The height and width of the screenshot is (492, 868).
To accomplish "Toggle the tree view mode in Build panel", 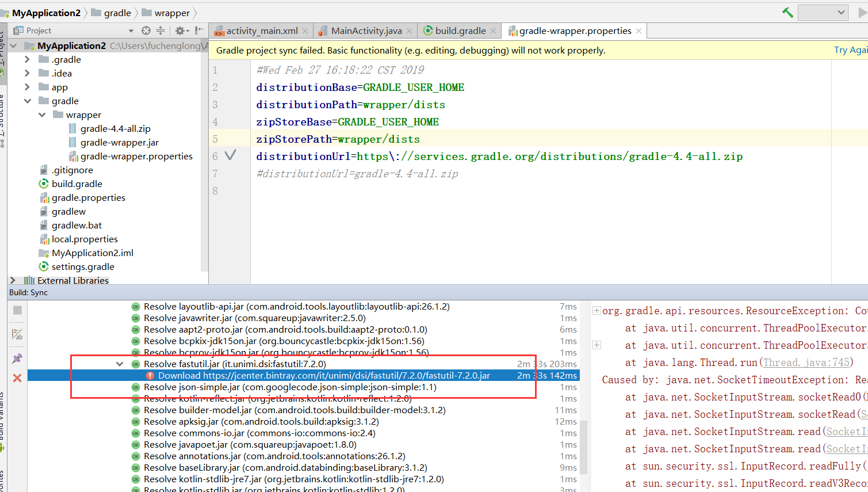I will [x=17, y=334].
